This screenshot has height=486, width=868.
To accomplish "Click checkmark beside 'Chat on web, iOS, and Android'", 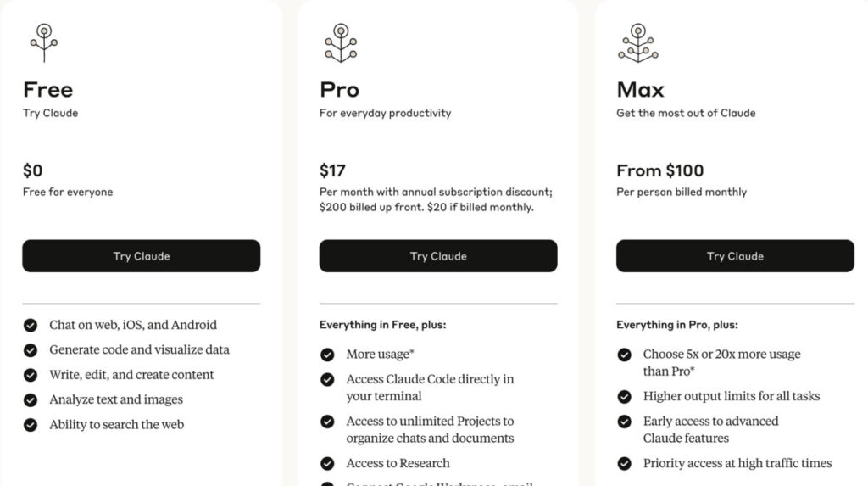I will [31, 326].
